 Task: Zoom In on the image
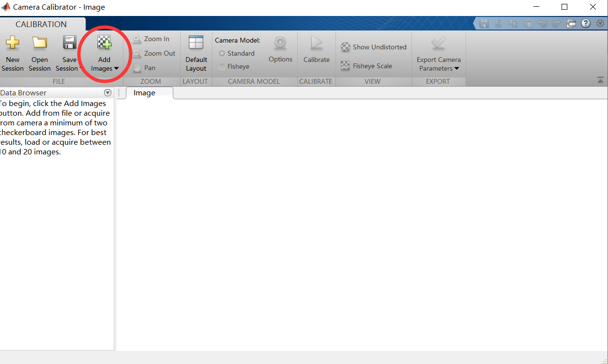(x=151, y=39)
